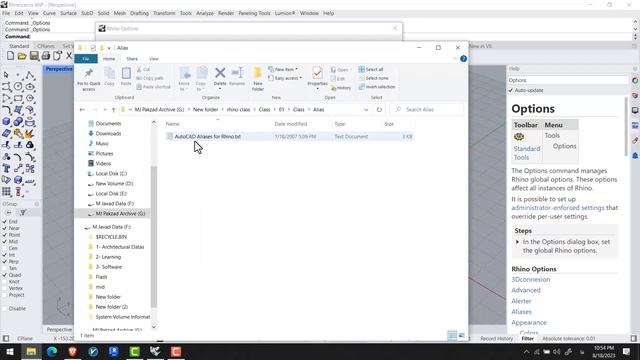Open Rhino's Analyze menu
The width and height of the screenshot is (640, 360).
coord(204,13)
